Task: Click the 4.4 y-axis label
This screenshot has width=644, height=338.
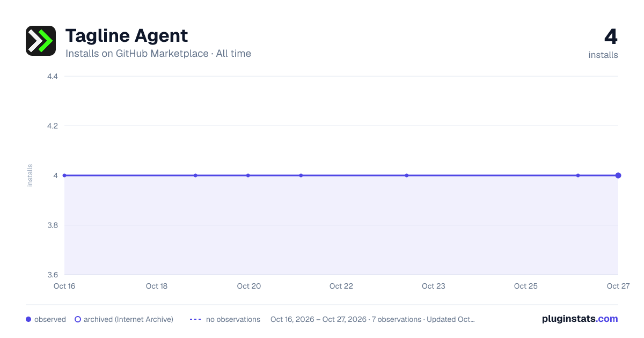Action: pos(52,76)
